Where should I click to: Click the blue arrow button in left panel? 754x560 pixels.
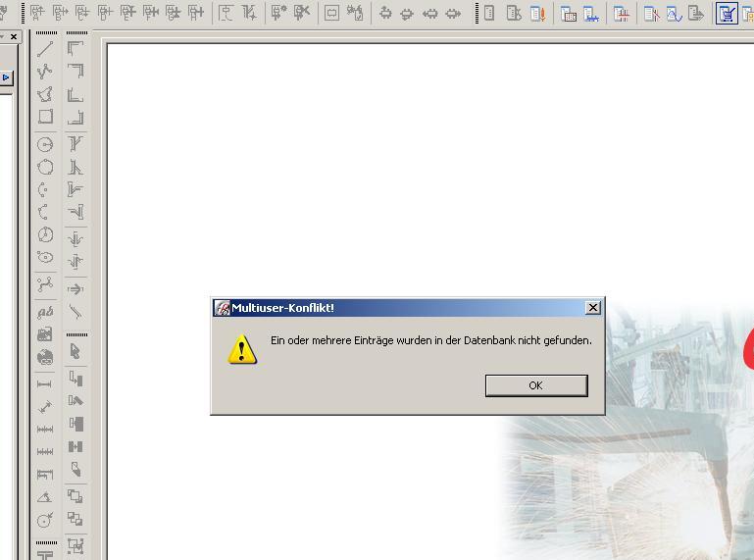pos(6,76)
